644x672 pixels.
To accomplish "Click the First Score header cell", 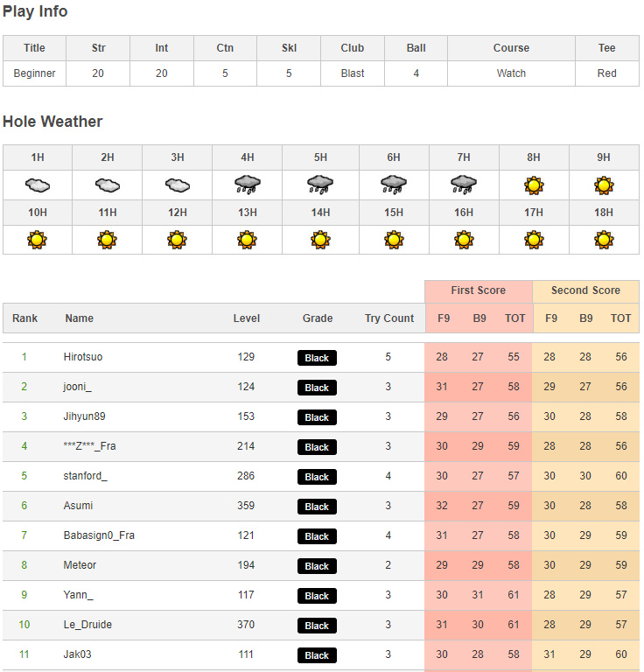I will click(x=479, y=290).
